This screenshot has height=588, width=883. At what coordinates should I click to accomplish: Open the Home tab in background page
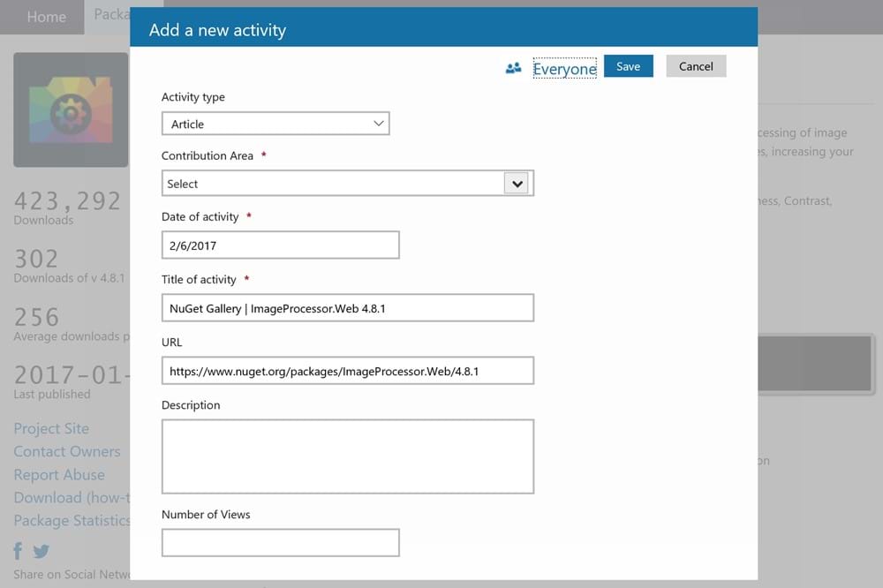tap(46, 17)
